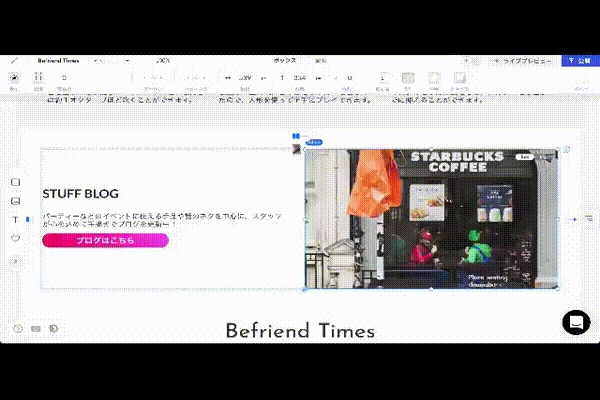Open ライブプレビュー live preview
This screenshot has width=600, height=400.
coord(523,61)
